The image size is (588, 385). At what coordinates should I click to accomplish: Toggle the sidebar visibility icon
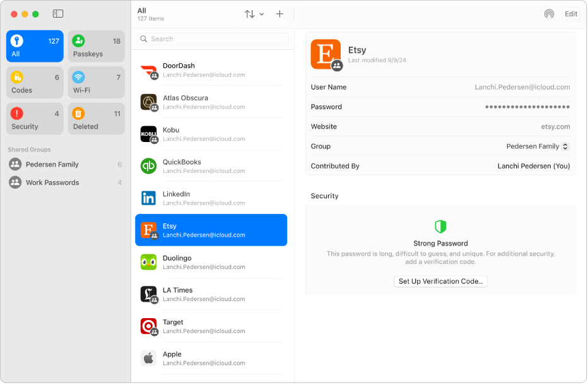(x=58, y=14)
